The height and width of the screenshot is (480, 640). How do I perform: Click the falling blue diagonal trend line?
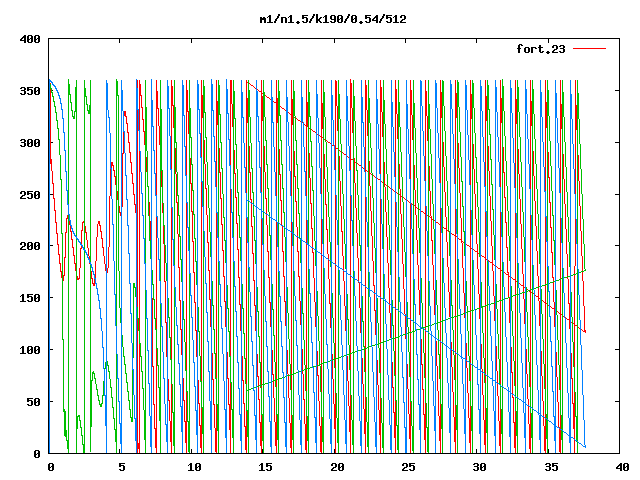point(416,324)
